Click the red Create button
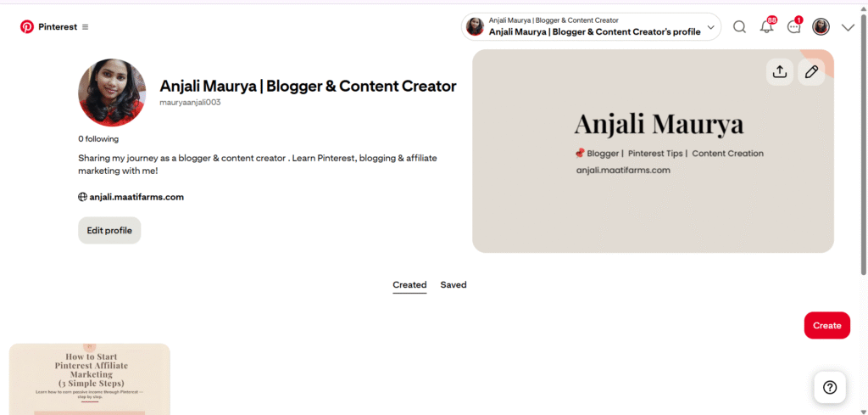 [x=827, y=325]
